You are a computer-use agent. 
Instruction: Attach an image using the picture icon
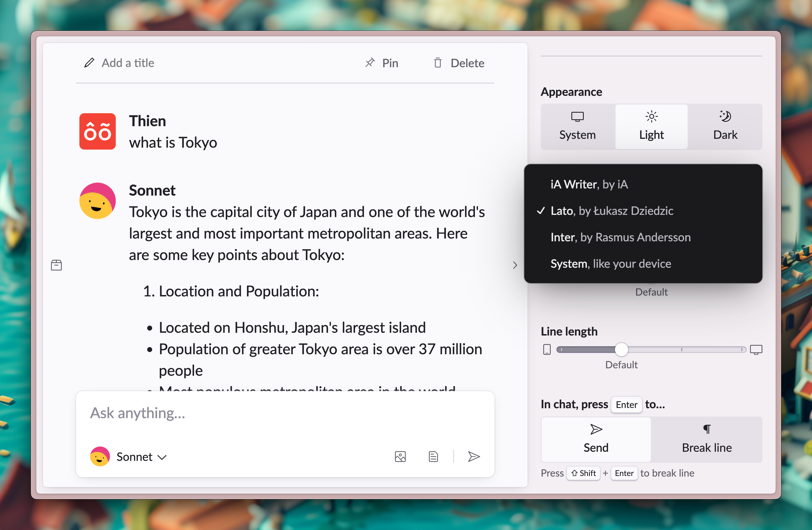pyautogui.click(x=400, y=457)
